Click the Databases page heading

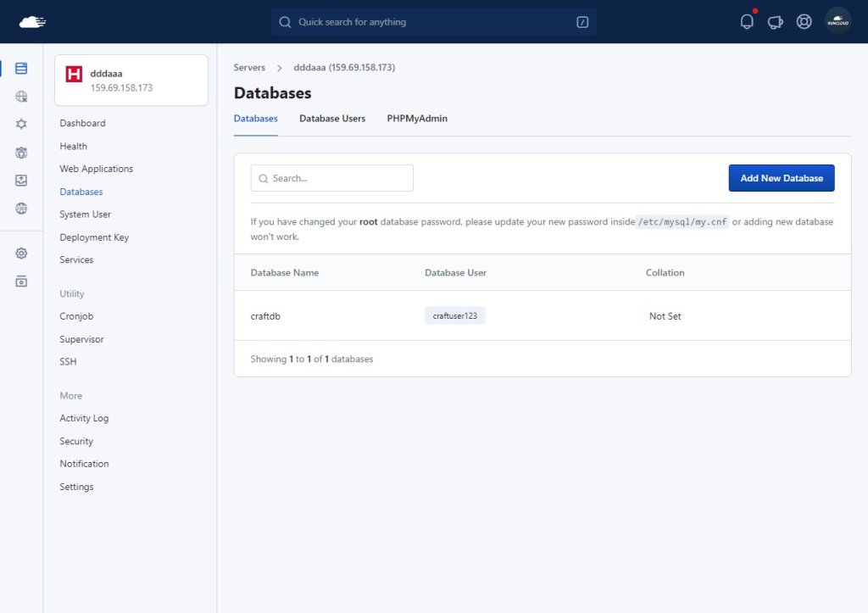pyautogui.click(x=272, y=93)
